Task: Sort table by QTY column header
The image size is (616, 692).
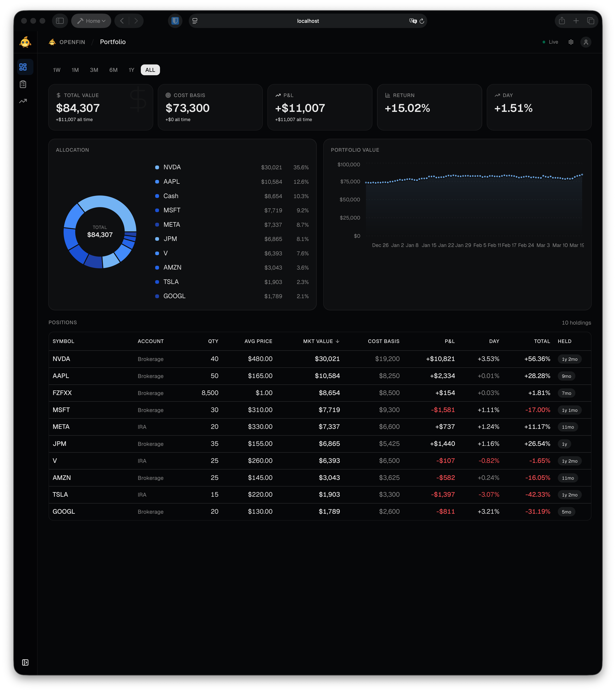Action: click(x=213, y=341)
